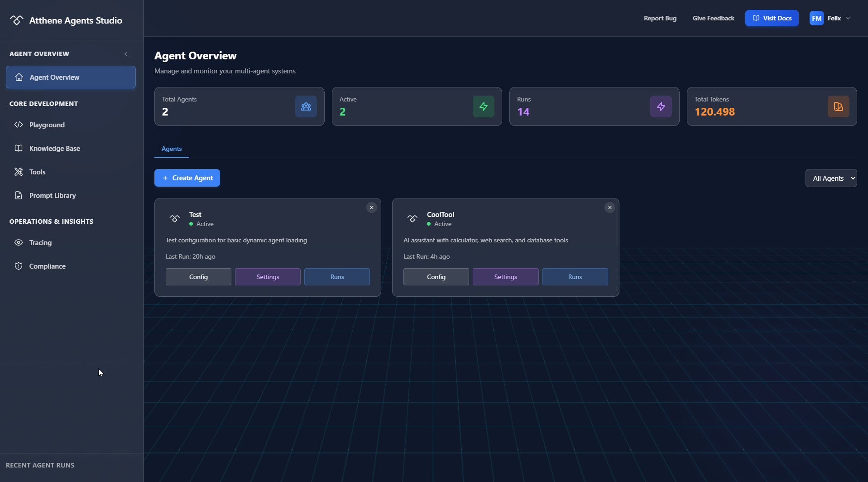The height and width of the screenshot is (482, 868).
Task: Click the Tools wrench icon
Action: pyautogui.click(x=19, y=172)
